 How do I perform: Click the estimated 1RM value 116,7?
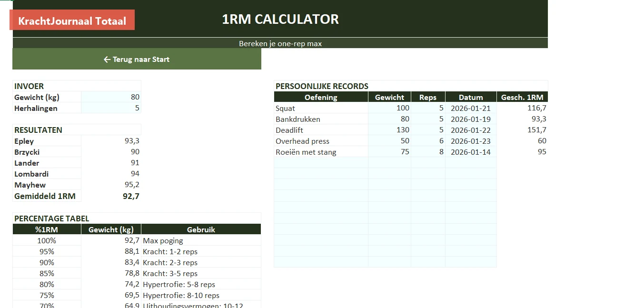[522, 108]
